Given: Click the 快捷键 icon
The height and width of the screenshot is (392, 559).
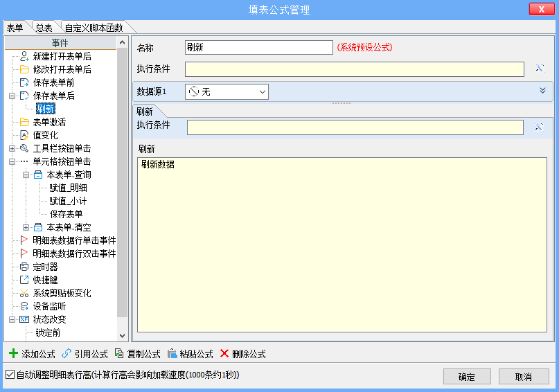Looking at the screenshot, I should pyautogui.click(x=24, y=280).
